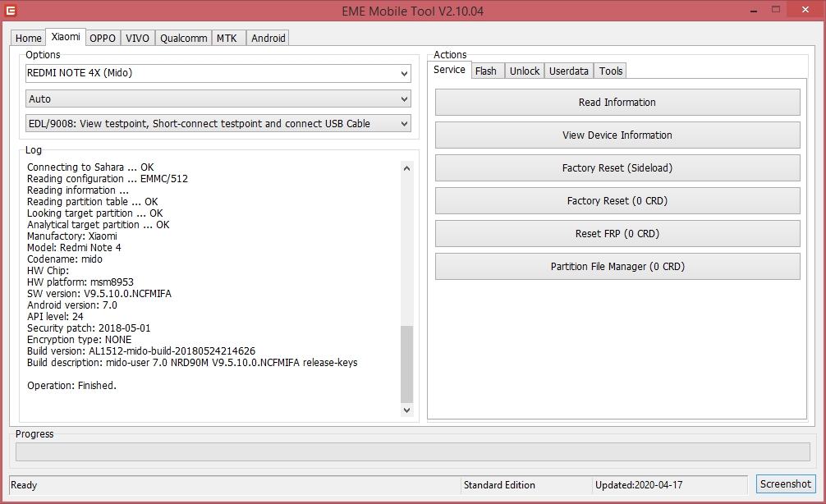Switch to the Home tab

(x=29, y=38)
